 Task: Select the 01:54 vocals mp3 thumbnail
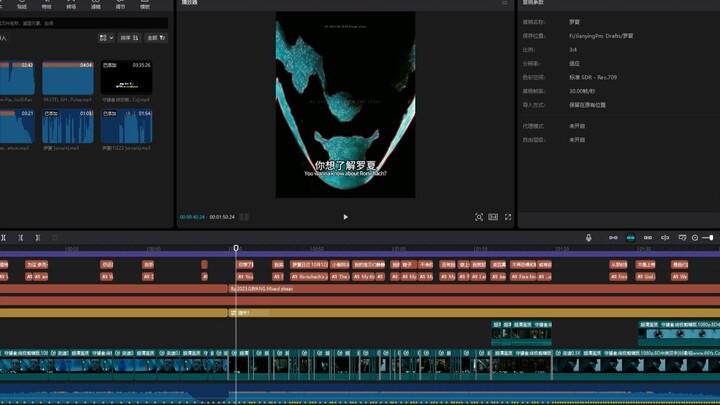126,126
